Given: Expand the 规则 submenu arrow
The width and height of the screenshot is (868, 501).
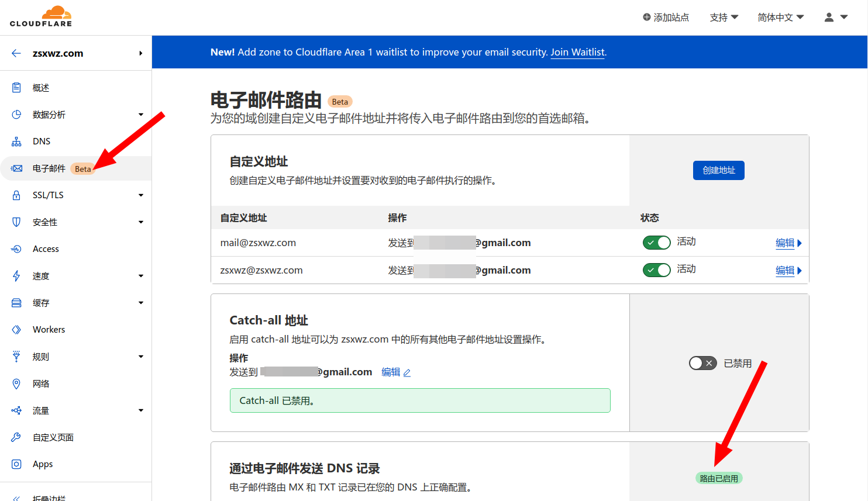Looking at the screenshot, I should pos(141,357).
